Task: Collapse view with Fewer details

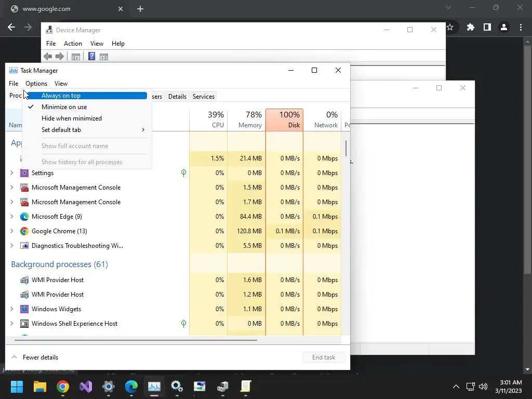Action: pos(35,357)
